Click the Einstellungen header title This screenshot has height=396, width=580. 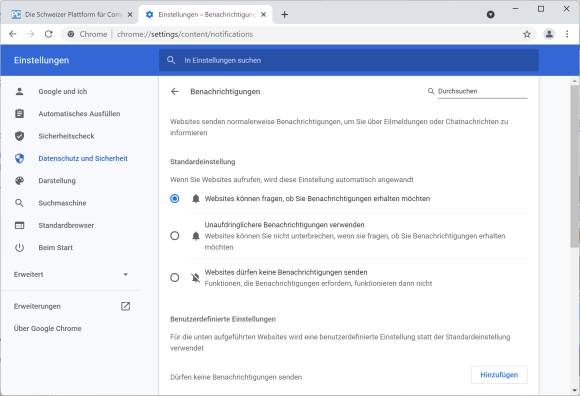tap(41, 60)
